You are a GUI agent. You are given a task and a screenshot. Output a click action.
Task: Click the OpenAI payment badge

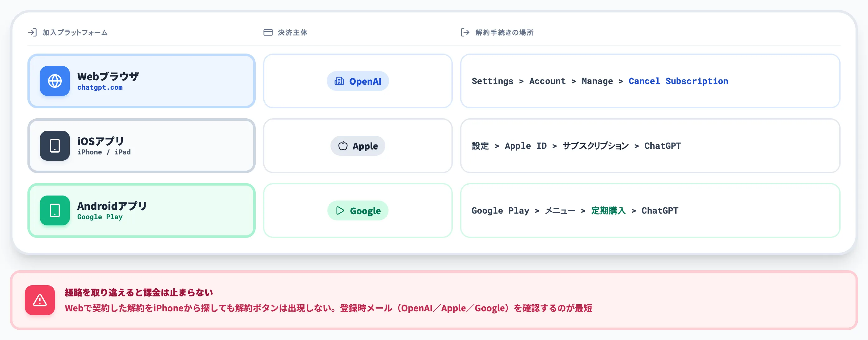[358, 81]
